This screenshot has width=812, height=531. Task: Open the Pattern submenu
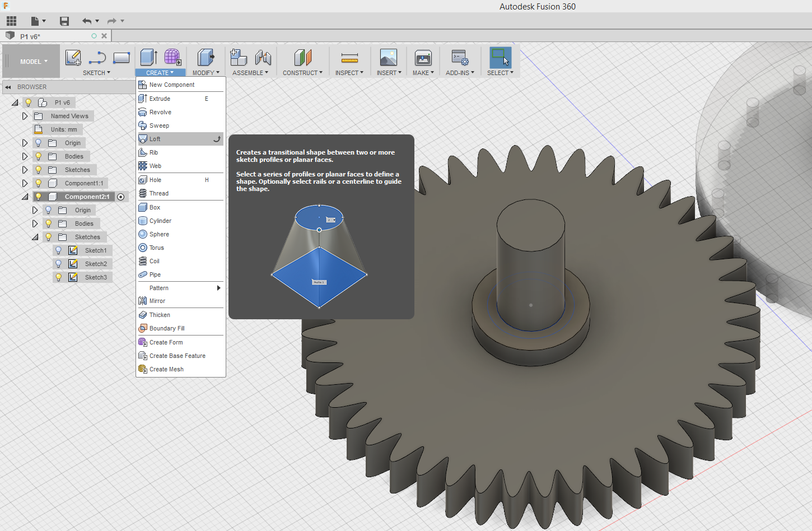click(x=180, y=288)
